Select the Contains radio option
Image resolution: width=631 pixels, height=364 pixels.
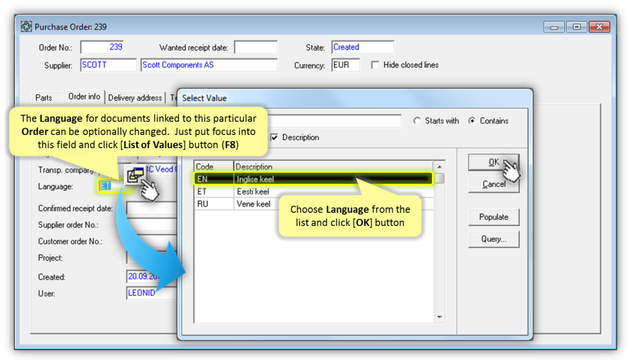[472, 120]
